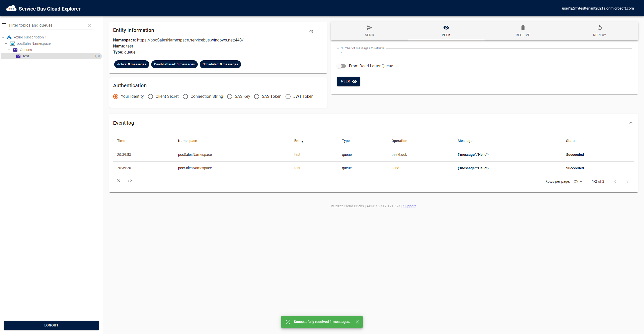Click the test queue envelope icon

pos(18,56)
